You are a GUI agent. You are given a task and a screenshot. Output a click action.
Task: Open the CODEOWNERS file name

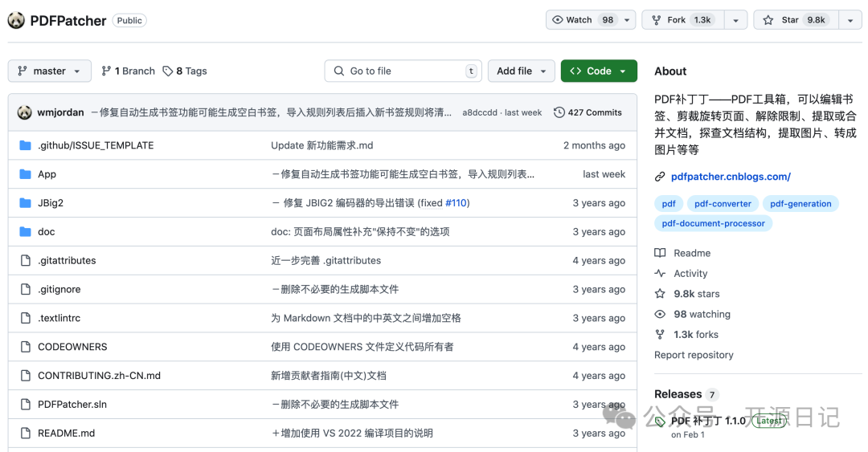[x=72, y=347]
